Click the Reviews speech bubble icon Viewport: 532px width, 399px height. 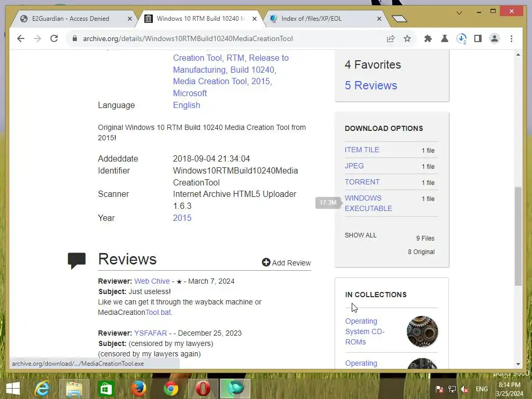click(x=77, y=261)
